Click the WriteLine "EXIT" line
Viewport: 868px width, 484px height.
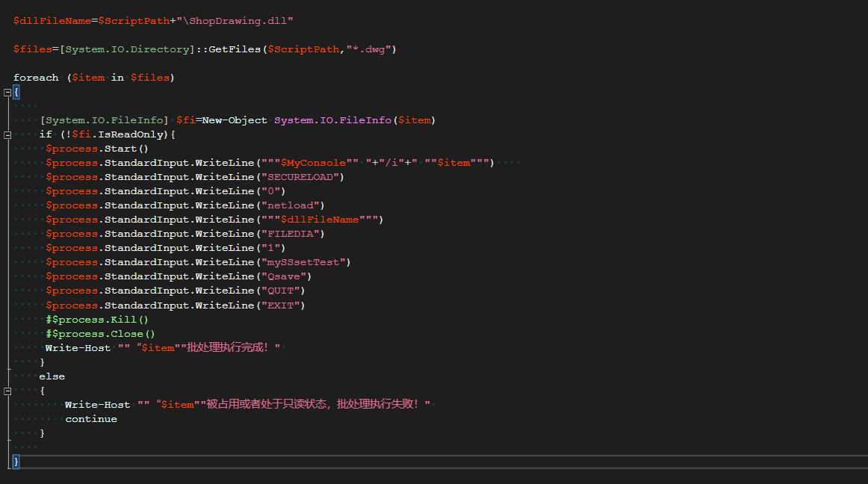pyautogui.click(x=175, y=305)
